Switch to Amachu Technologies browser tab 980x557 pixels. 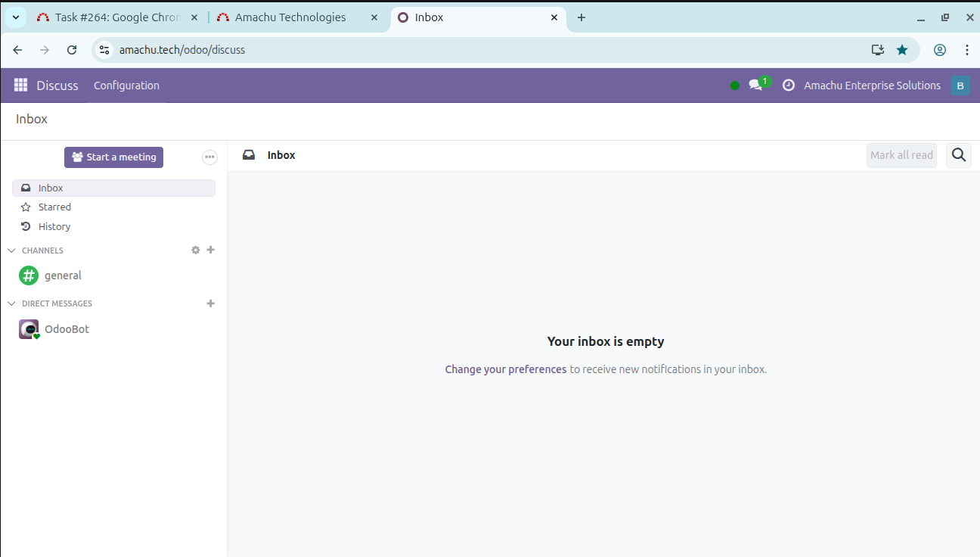point(290,17)
